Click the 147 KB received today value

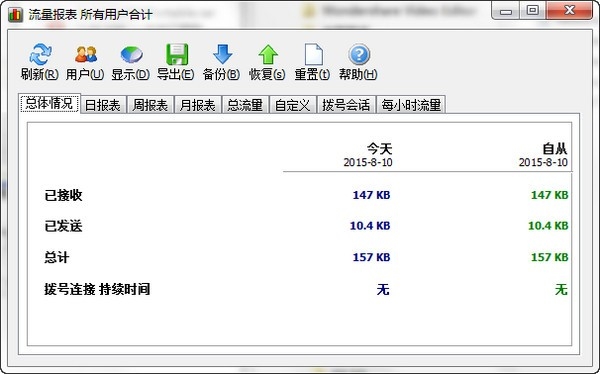pos(371,195)
